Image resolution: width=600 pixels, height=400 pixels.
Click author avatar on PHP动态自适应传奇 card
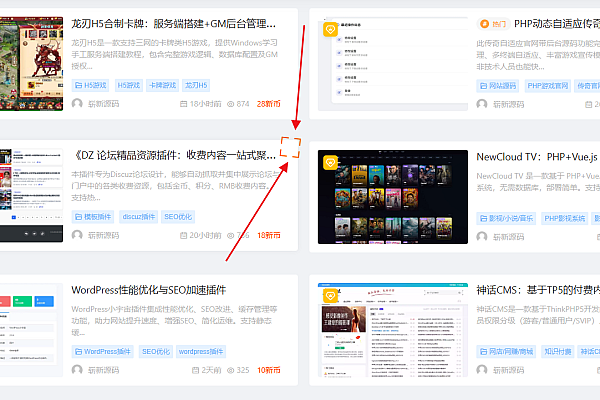click(x=482, y=104)
